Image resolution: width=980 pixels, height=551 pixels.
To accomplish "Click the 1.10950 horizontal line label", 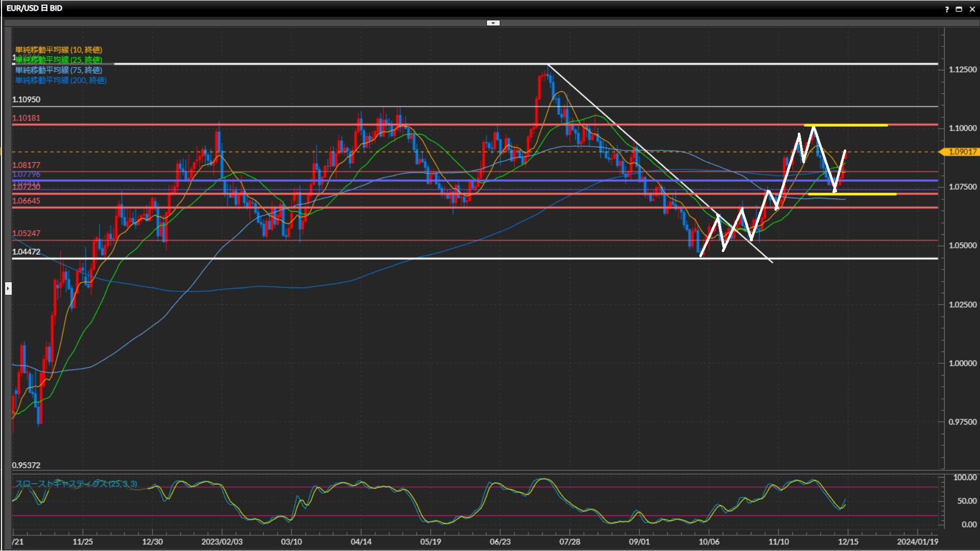I will coord(26,99).
